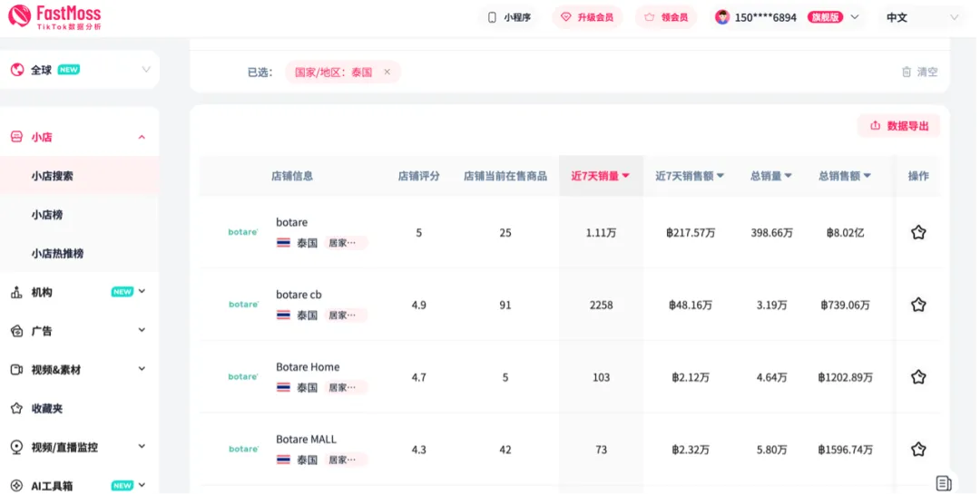
Task: Click the 店铺当前在售商品 column header
Action: coord(505,176)
